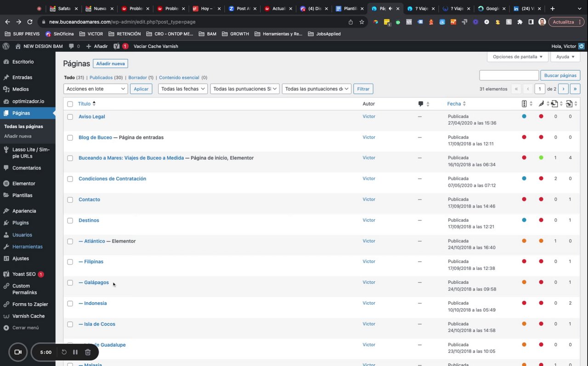The height and width of the screenshot is (366, 588).
Task: Click the Usuarios person icon
Action: [x=6, y=235]
